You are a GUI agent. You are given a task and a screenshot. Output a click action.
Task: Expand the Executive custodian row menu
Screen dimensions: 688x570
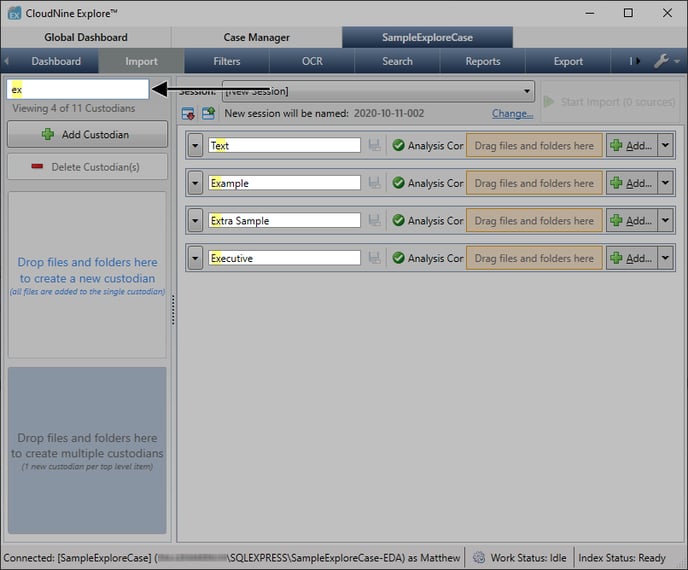pyautogui.click(x=195, y=258)
